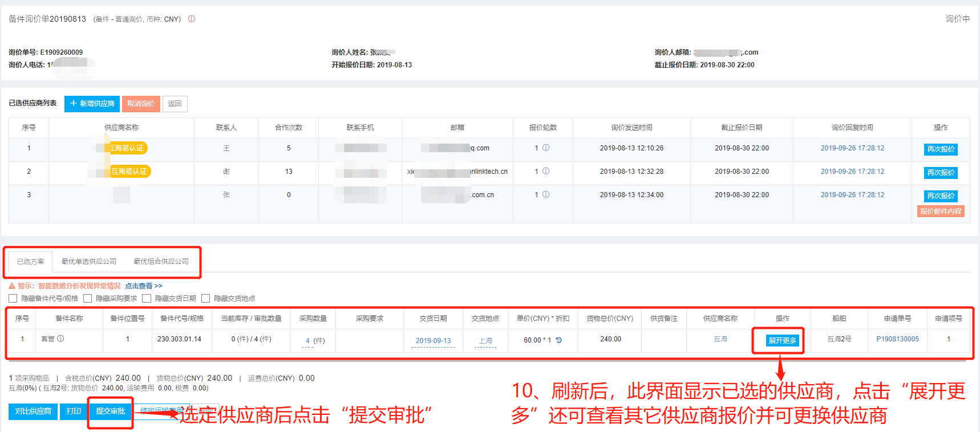Click the 返回 button near supplier list
Viewport: 980px width, 432px height.
175,104
